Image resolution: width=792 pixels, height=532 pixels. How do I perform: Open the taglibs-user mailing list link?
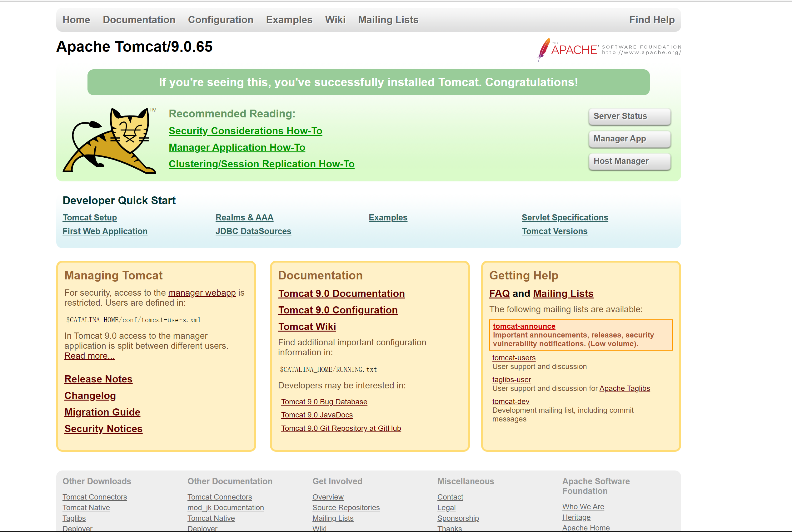coord(511,379)
